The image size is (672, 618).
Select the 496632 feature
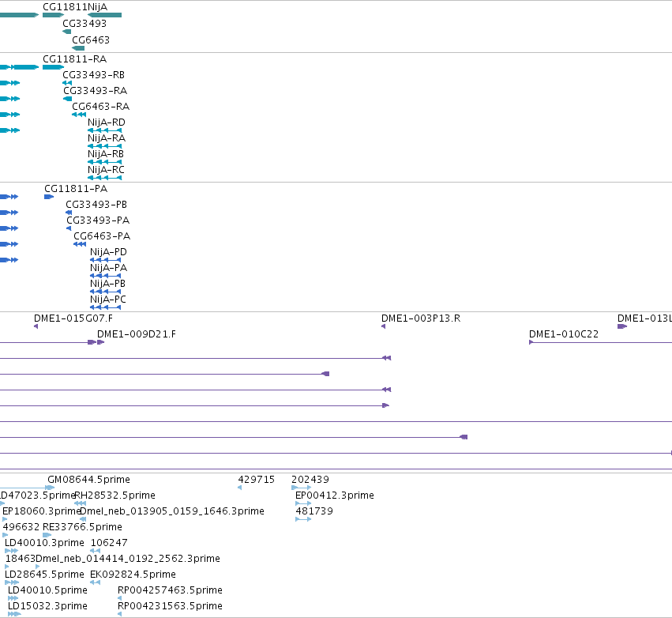[6, 535]
